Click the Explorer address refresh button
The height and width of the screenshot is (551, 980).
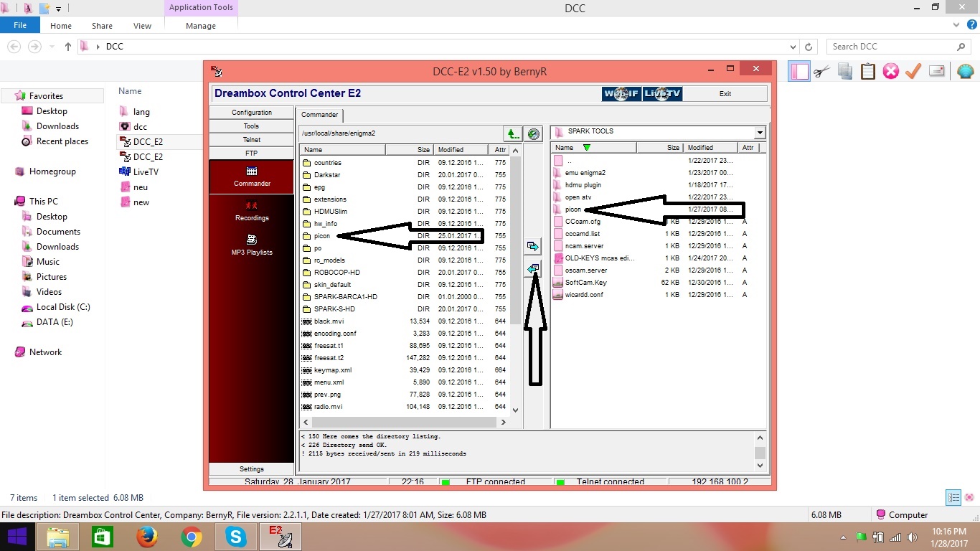[809, 47]
